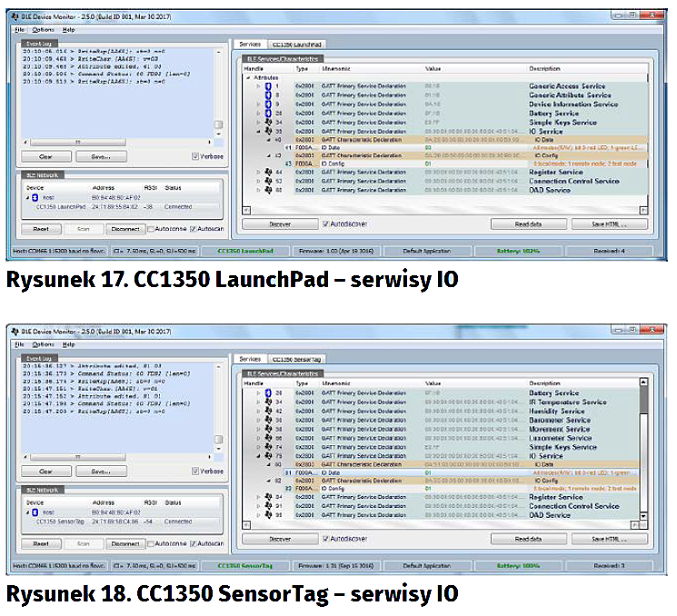Toggle Autodiscover checkbox in the SensorTag window
The width and height of the screenshot is (677, 616).
pos(326,539)
